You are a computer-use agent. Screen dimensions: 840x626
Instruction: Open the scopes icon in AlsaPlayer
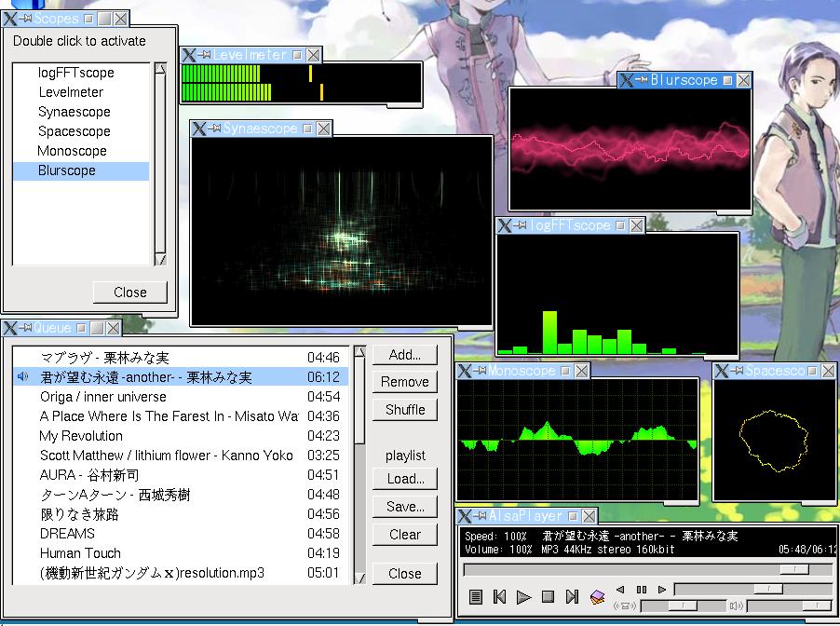[597, 596]
